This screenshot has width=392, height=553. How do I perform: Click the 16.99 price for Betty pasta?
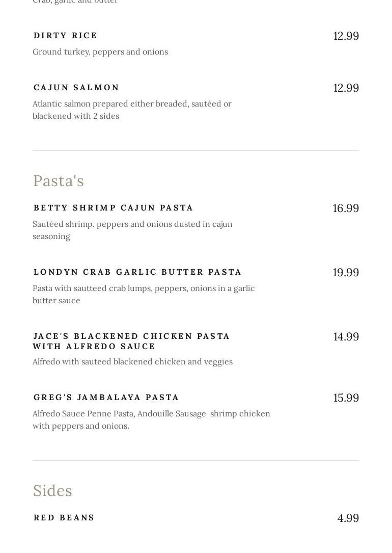(x=346, y=208)
